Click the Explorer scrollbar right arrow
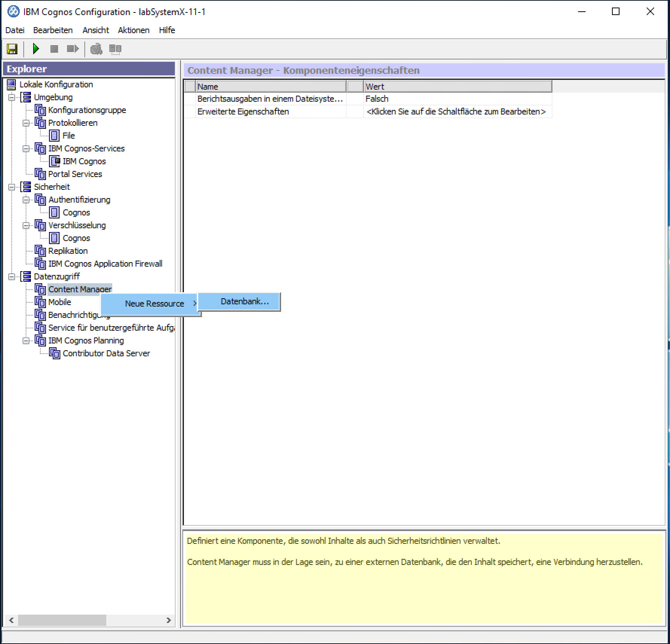The width and height of the screenshot is (670, 644). (168, 620)
